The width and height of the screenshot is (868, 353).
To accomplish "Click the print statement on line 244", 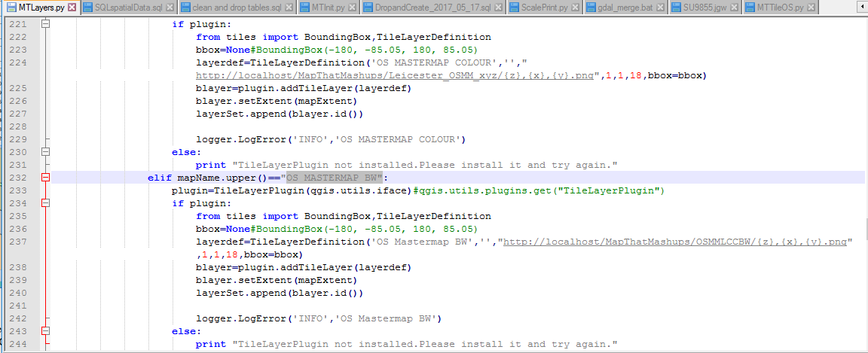I will point(406,344).
